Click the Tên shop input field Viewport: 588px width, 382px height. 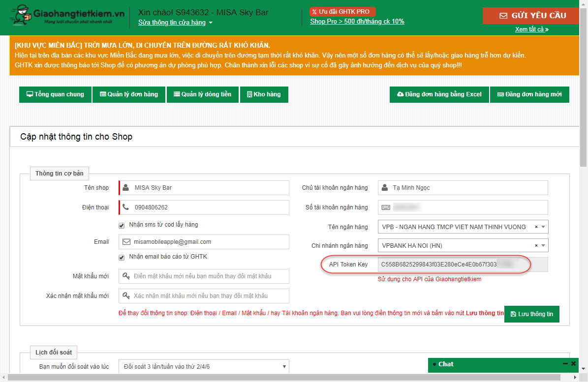click(204, 188)
